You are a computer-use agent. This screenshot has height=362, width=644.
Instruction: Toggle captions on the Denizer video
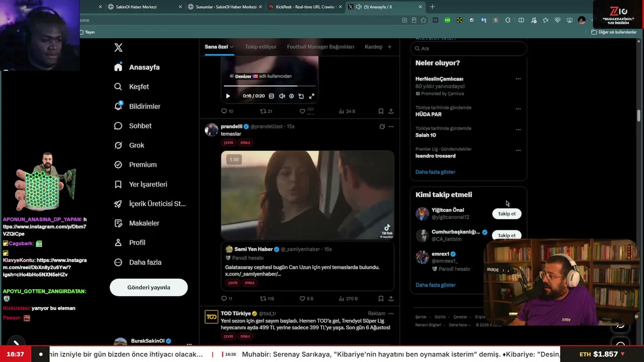click(x=271, y=96)
